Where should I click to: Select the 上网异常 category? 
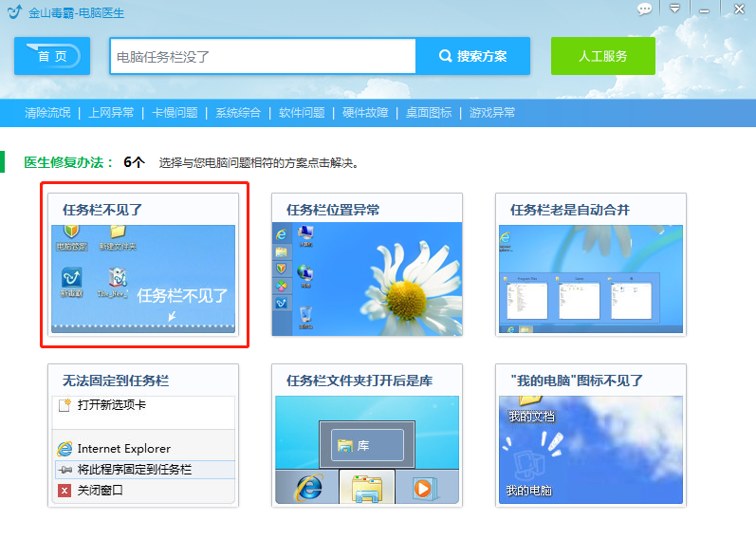click(x=111, y=113)
